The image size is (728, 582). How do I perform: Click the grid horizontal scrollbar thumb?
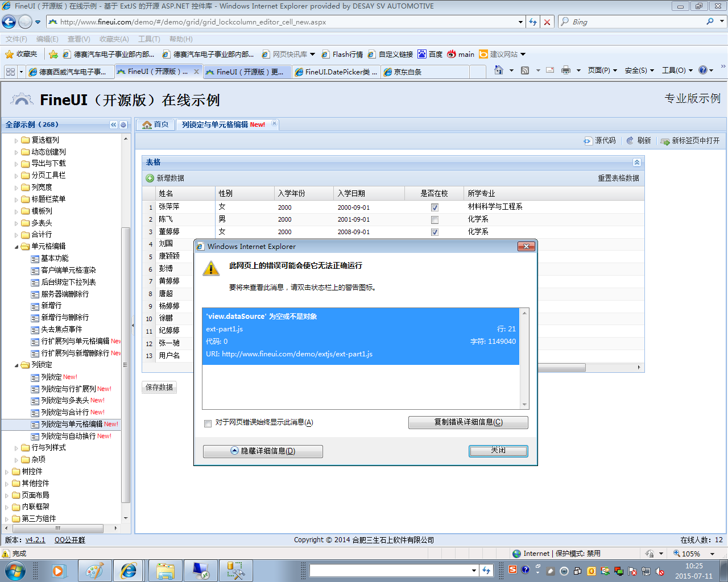point(561,368)
